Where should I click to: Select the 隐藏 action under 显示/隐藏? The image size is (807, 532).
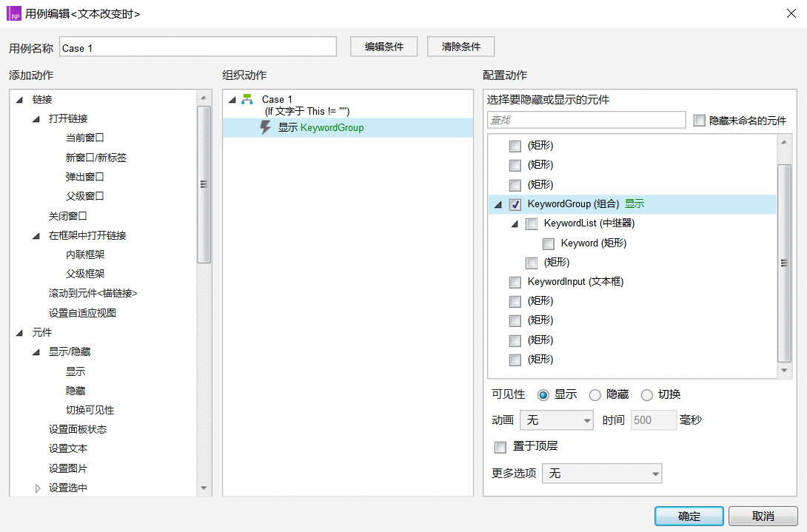(76, 391)
